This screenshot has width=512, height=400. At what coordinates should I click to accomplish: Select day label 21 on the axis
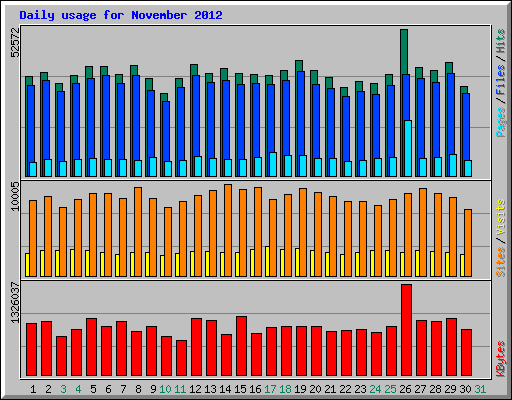tap(330, 389)
